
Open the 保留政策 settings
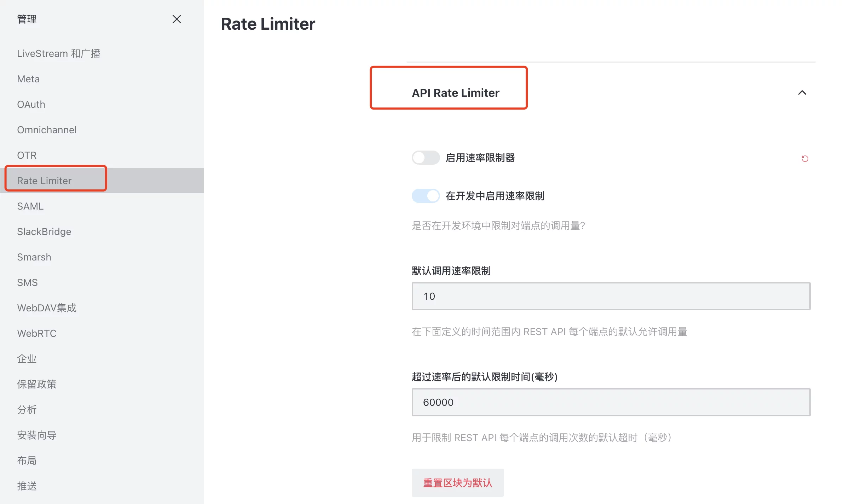(37, 384)
